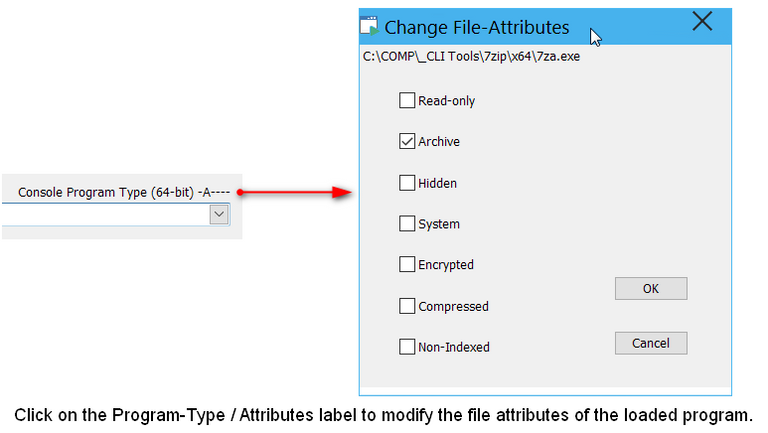
Task: Enable the Encrypted checkbox
Action: 407,265
